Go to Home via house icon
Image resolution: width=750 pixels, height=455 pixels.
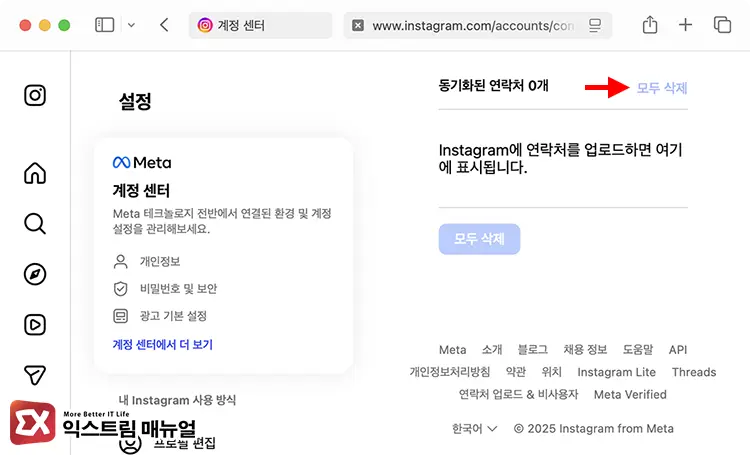point(35,173)
